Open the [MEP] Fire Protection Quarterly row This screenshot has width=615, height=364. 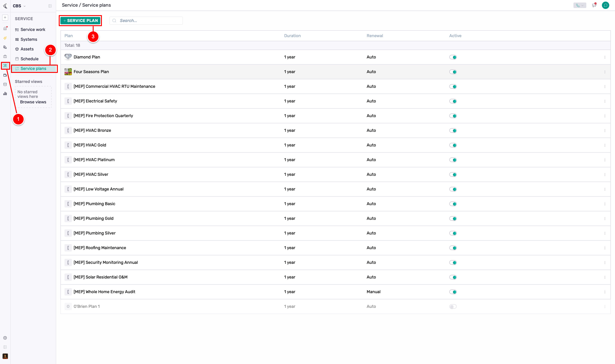[x=335, y=116]
